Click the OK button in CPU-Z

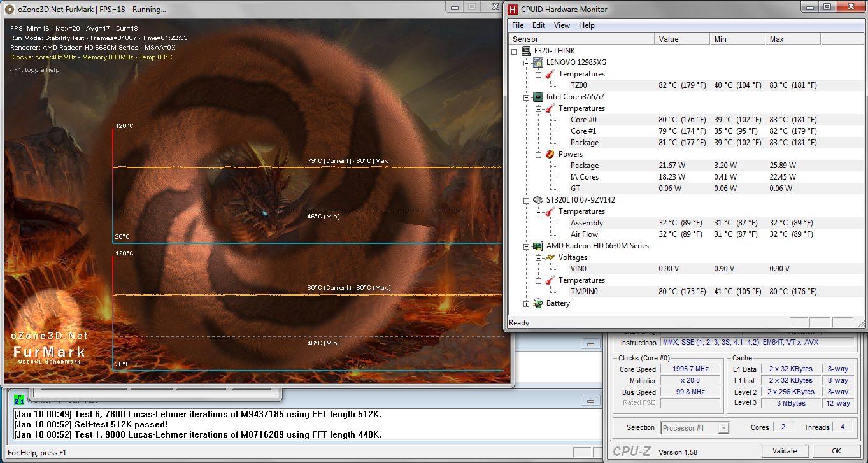836,451
